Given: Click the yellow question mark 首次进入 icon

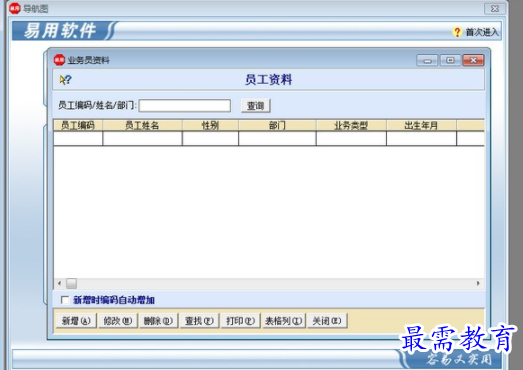Looking at the screenshot, I should 457,32.
